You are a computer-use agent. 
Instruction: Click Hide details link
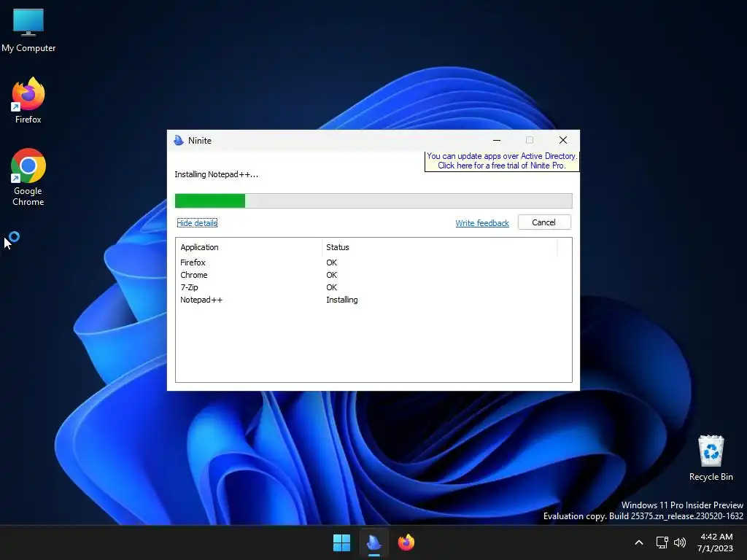coord(197,223)
